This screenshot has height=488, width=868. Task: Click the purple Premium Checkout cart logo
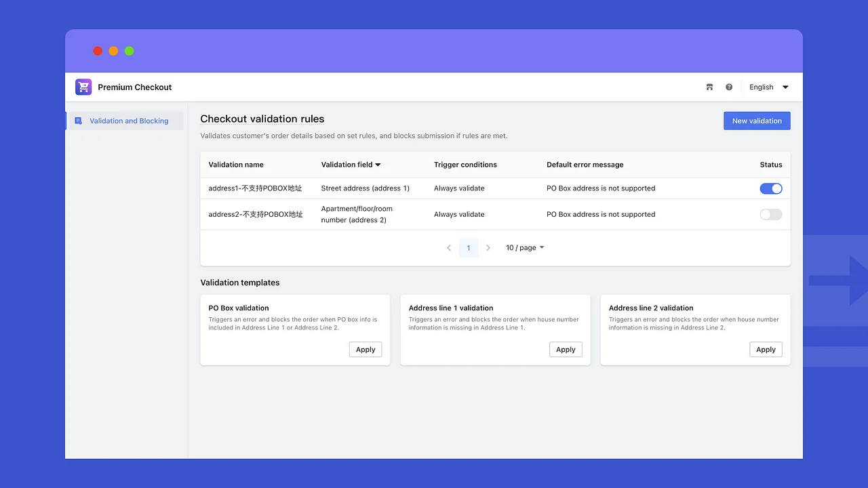click(x=83, y=87)
